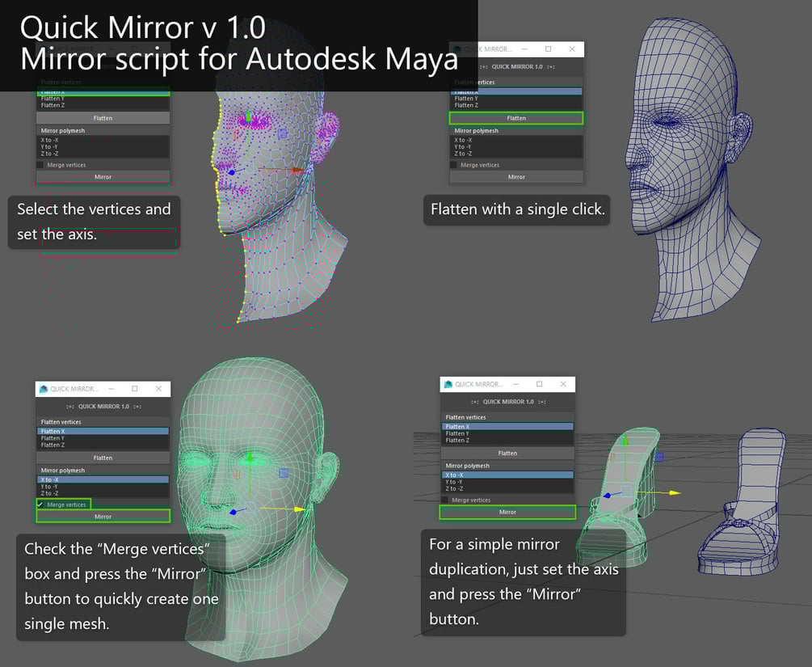This screenshot has width=812, height=667.
Task: Select Z to -Z in window beside green wireframe head
Action: pyautogui.click(x=103, y=493)
